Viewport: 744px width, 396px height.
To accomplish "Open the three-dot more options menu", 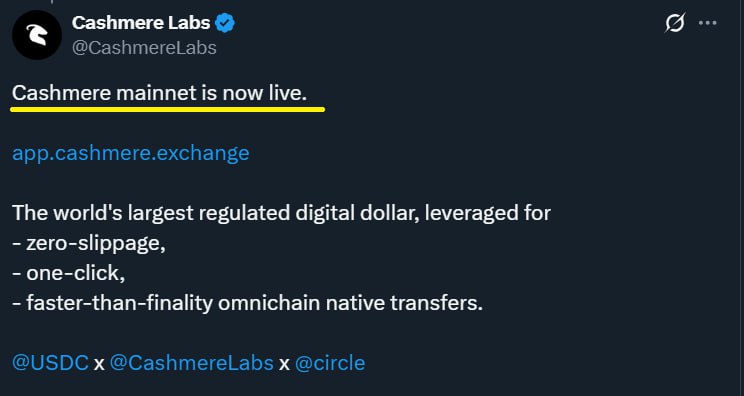I will (708, 23).
